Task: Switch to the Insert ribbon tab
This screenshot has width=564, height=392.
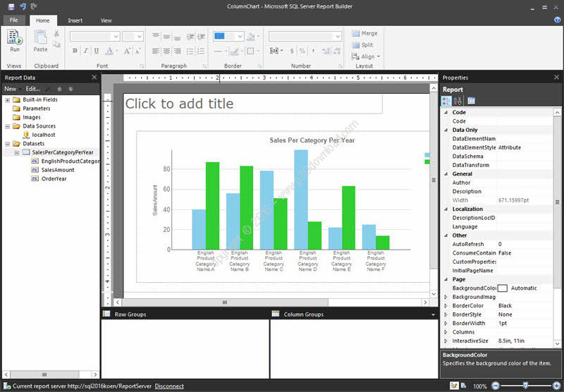Action: (75, 20)
